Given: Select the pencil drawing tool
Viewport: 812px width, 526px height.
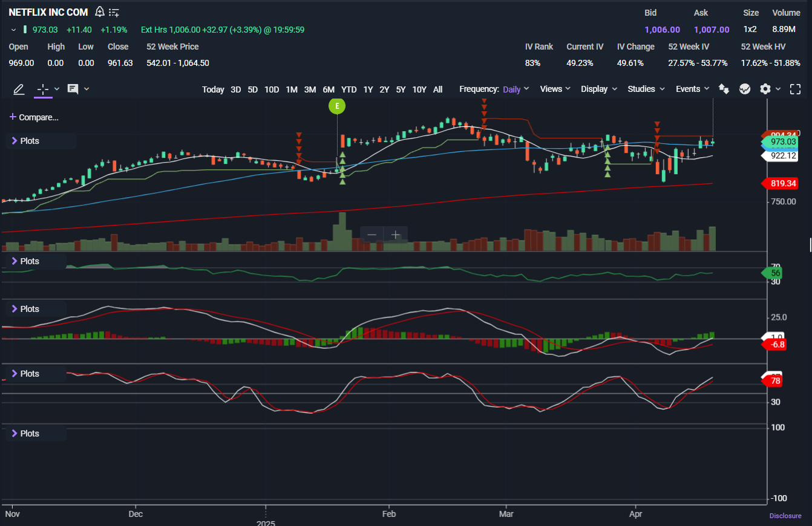Looking at the screenshot, I should [19, 89].
